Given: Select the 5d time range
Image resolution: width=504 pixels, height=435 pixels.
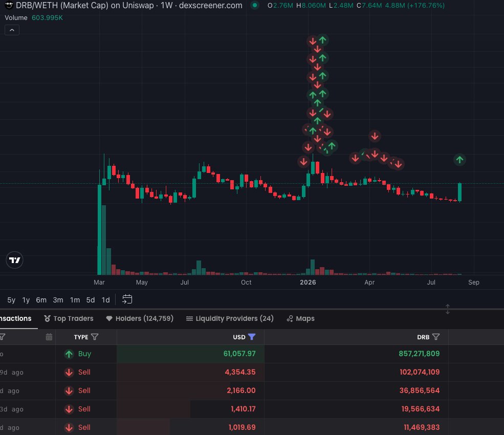Looking at the screenshot, I should tap(91, 300).
